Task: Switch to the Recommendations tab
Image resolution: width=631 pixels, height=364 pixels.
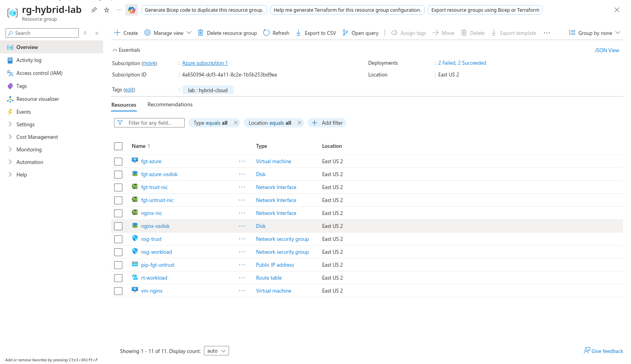Action: 170,104
